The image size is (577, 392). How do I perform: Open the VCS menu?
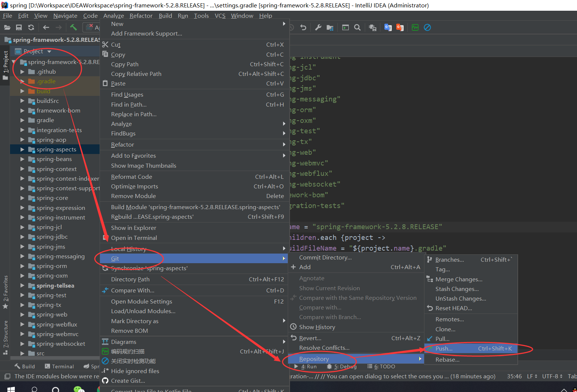click(220, 16)
